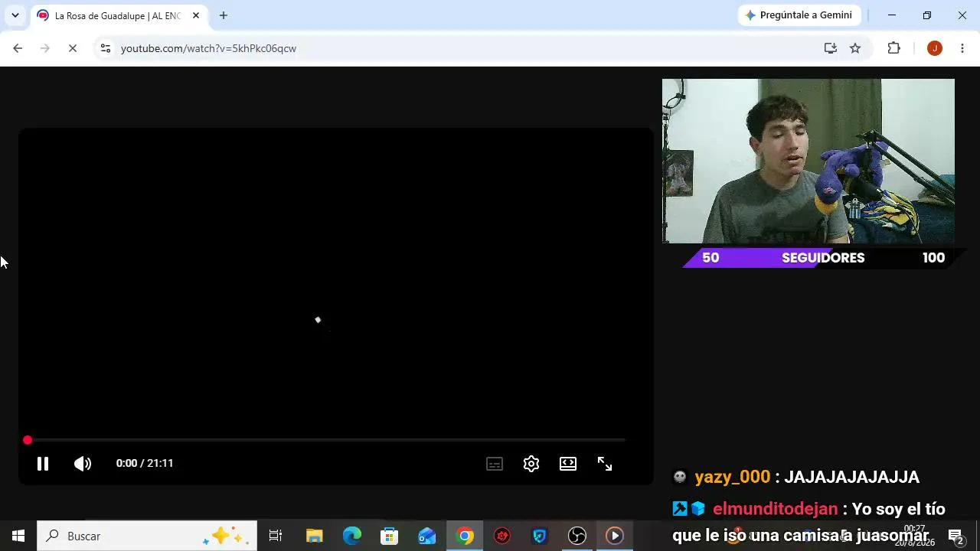
Task: Select the Chrome icon in the taskbar
Action: click(x=465, y=536)
